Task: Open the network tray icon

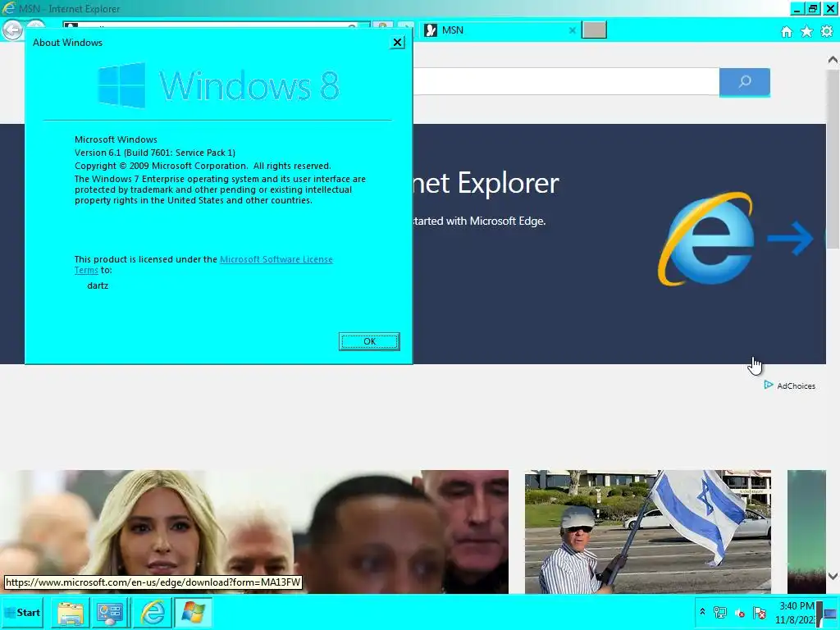Action: coord(720,613)
